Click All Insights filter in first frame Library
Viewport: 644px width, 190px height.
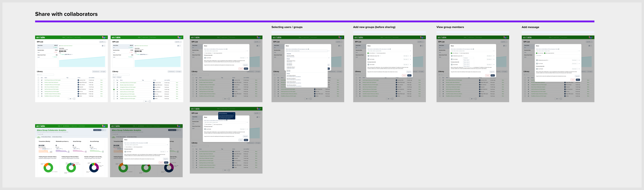click(x=103, y=72)
